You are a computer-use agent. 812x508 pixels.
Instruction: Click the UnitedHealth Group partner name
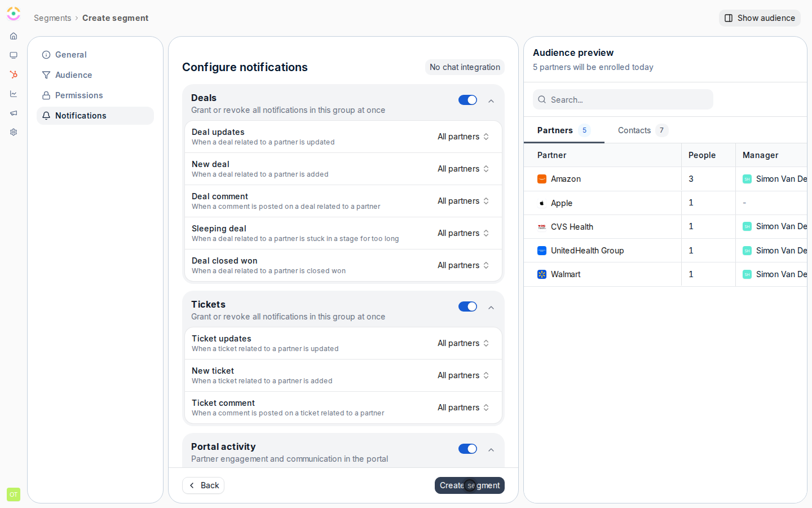(x=587, y=251)
